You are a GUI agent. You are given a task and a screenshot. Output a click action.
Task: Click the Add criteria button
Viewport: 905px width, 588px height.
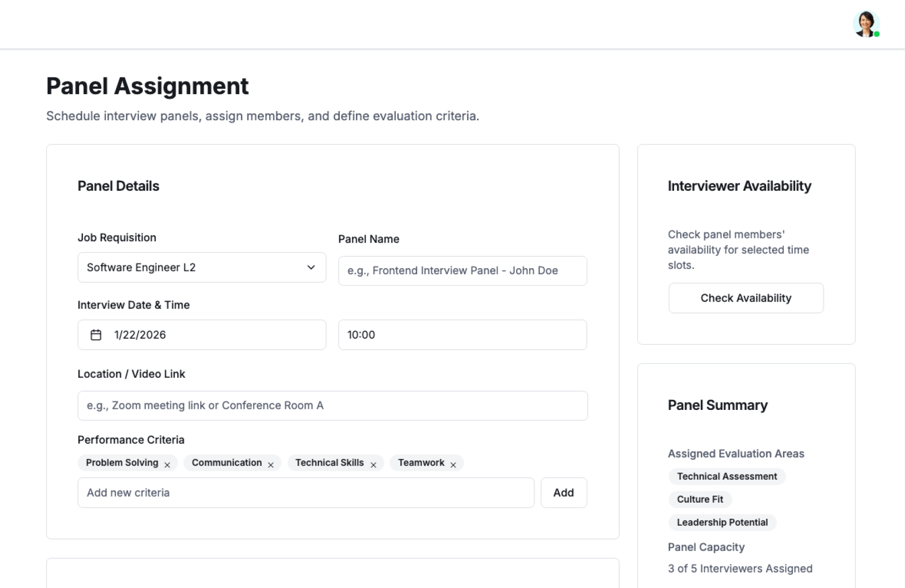tap(563, 492)
